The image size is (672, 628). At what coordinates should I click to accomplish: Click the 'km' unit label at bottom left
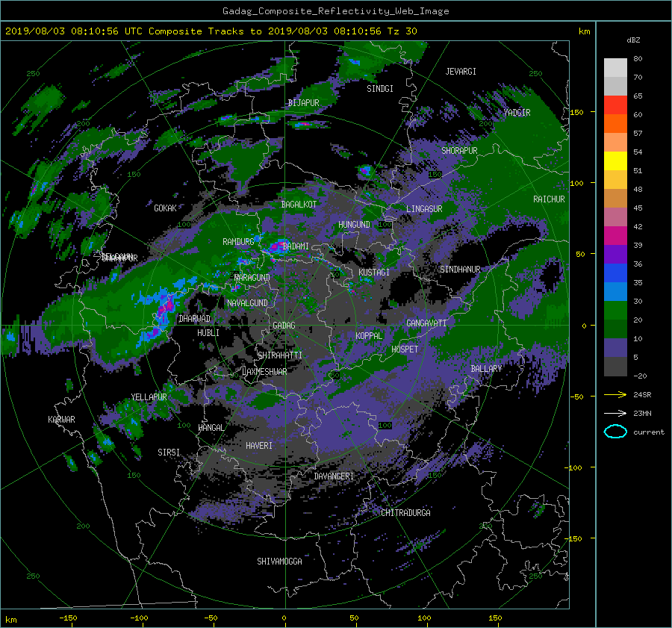(10, 620)
